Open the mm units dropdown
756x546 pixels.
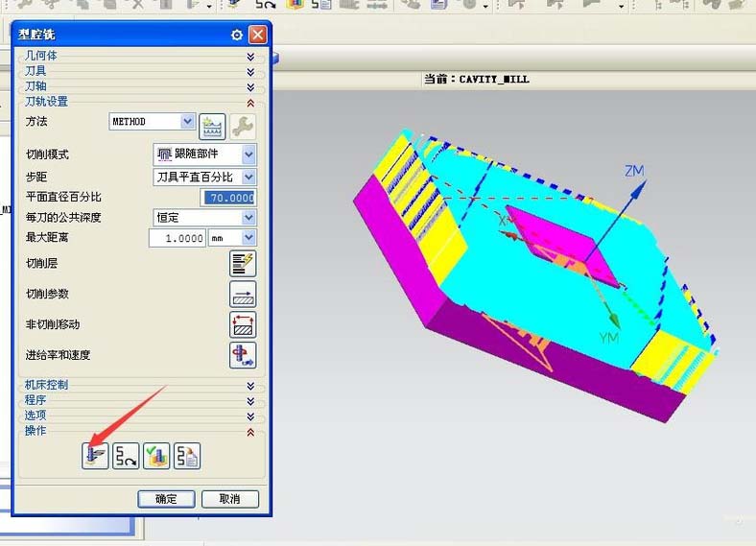pyautogui.click(x=248, y=238)
